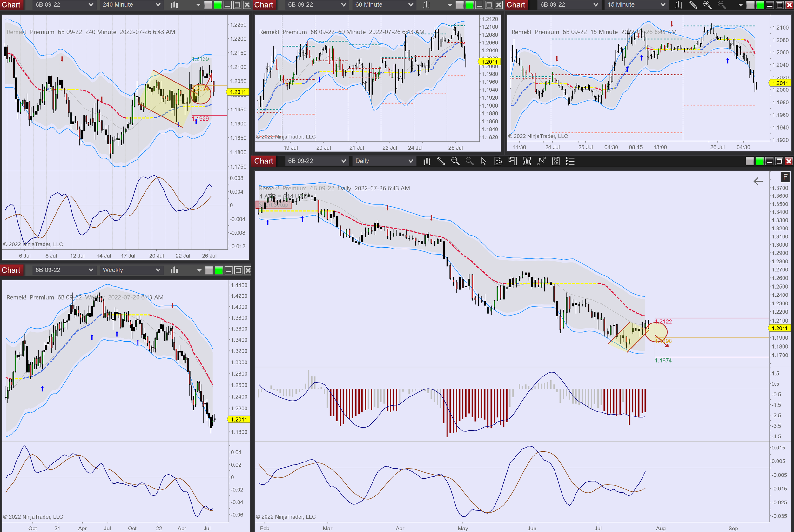Open Data Series icon in Daily chart

[x=427, y=161]
